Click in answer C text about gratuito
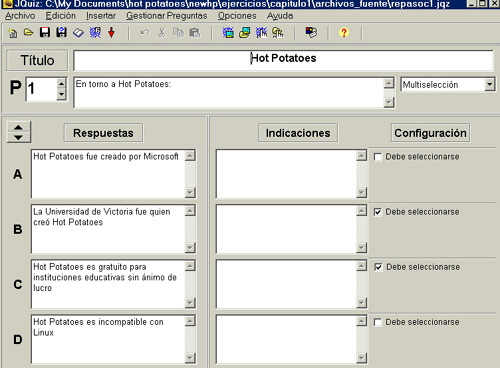This screenshot has height=368, width=500. coord(108,284)
